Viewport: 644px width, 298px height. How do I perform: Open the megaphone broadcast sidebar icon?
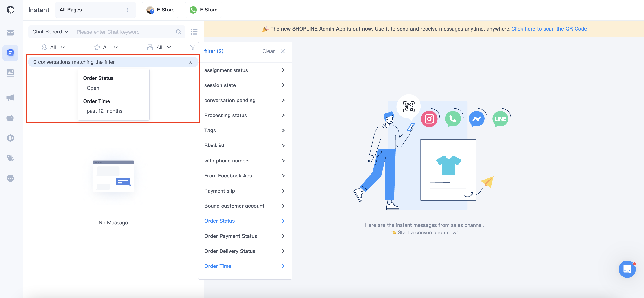tap(10, 98)
